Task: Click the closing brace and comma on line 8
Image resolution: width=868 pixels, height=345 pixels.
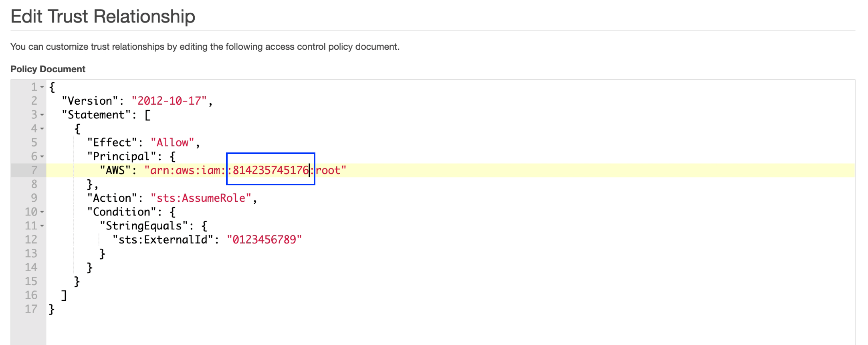Action: pyautogui.click(x=93, y=185)
